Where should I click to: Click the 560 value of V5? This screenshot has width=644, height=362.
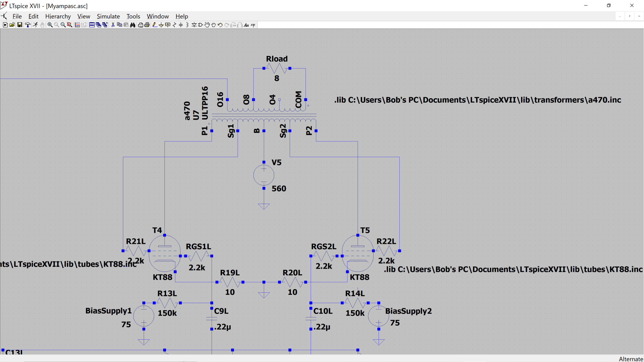(279, 189)
